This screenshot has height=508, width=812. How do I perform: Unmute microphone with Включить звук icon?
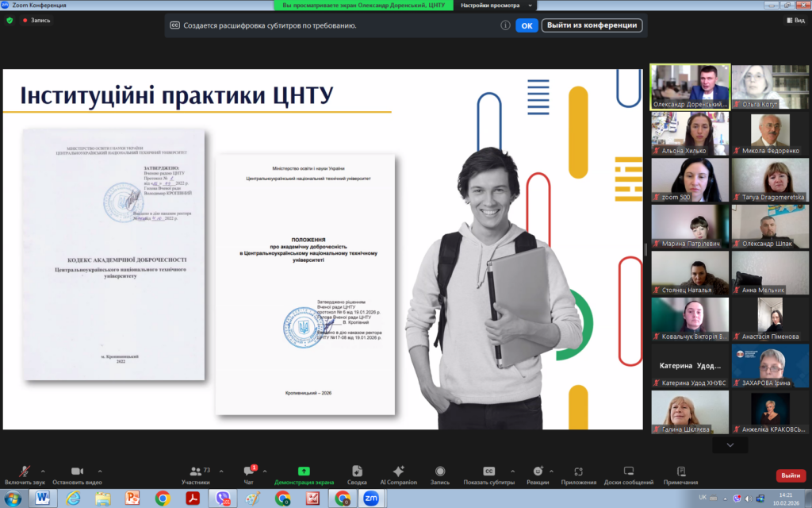[x=24, y=471]
